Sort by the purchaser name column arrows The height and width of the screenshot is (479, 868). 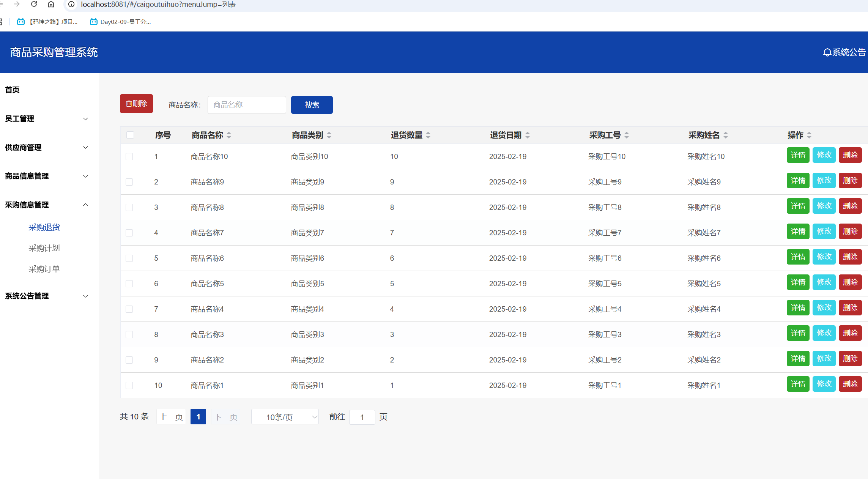pyautogui.click(x=726, y=135)
